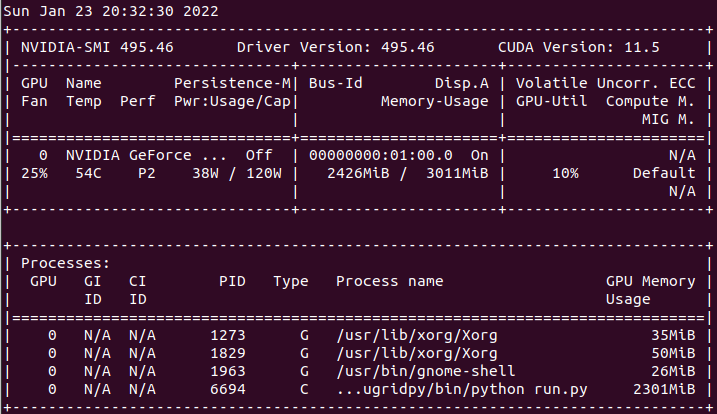Image resolution: width=717 pixels, height=414 pixels.
Task: Click /usr/lib/xorg/Xorg in the PID 1829 row
Action: tap(417, 354)
